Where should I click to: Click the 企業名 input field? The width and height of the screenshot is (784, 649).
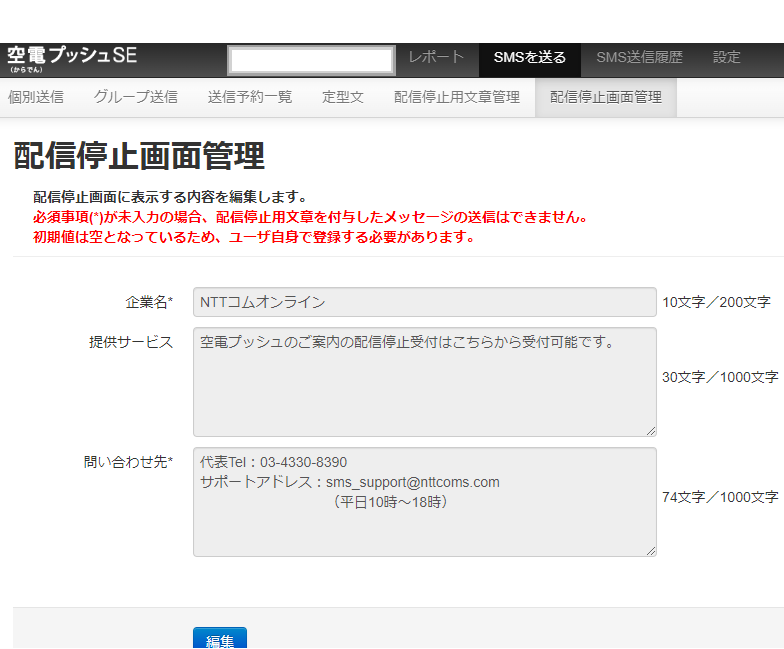tap(424, 302)
